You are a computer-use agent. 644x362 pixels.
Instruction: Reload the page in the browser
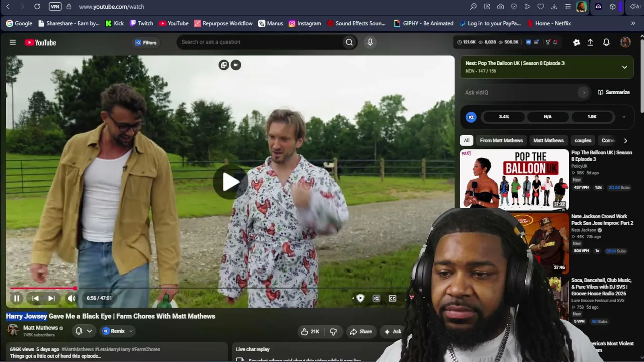[37, 7]
